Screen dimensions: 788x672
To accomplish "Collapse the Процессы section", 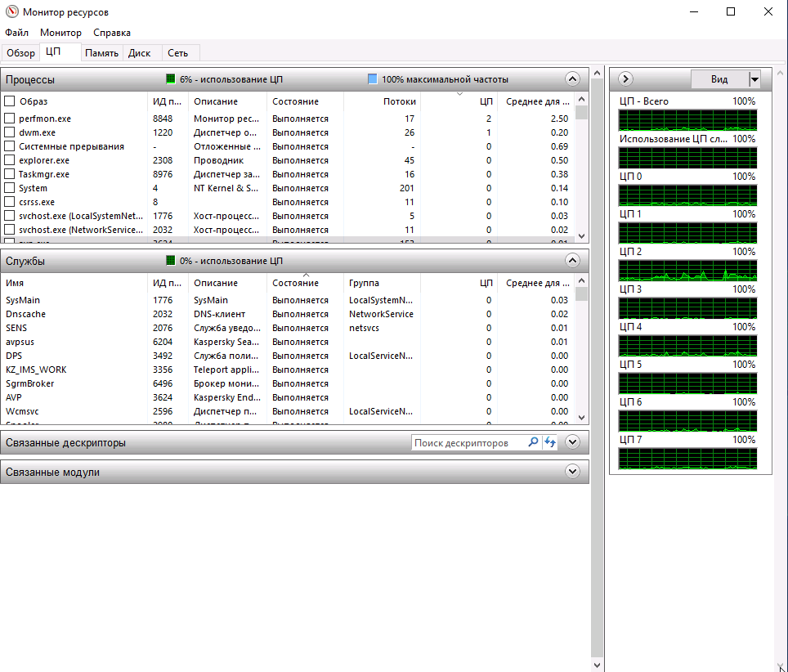I will [x=572, y=79].
